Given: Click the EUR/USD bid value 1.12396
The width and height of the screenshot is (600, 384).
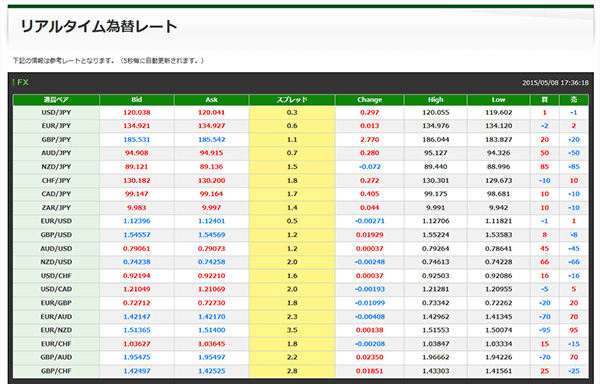Looking at the screenshot, I should pyautogui.click(x=137, y=221).
